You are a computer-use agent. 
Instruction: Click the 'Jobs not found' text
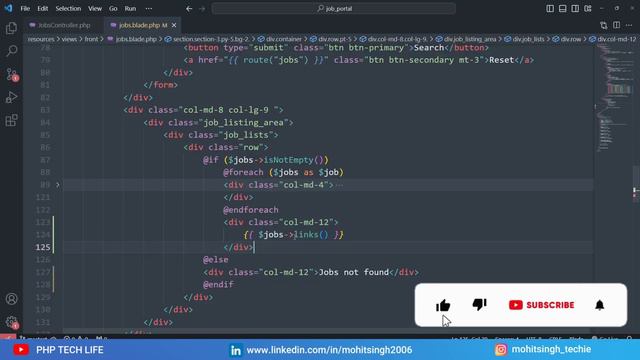point(353,272)
